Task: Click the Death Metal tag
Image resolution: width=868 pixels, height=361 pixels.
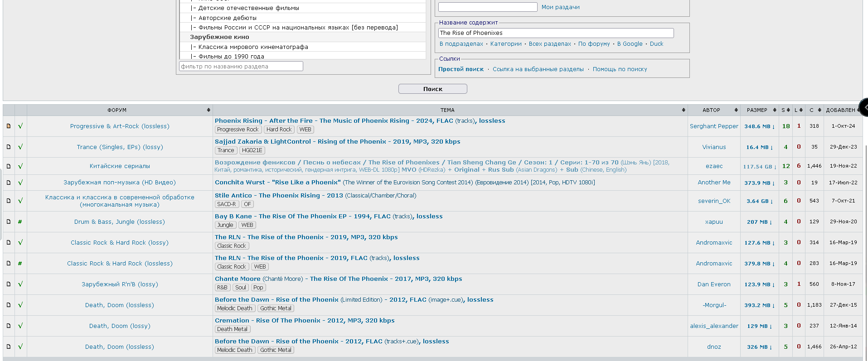Action: click(x=232, y=329)
